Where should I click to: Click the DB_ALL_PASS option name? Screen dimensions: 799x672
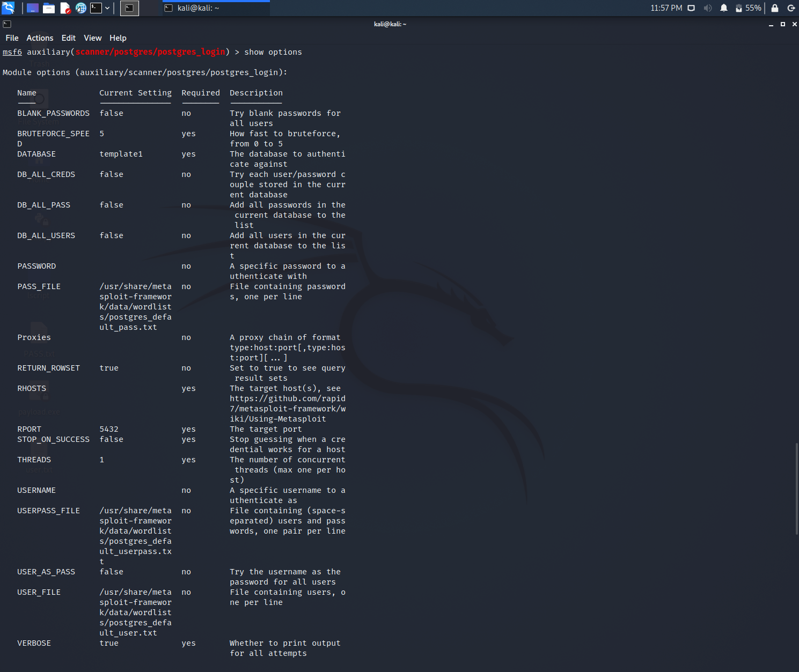pos(43,205)
